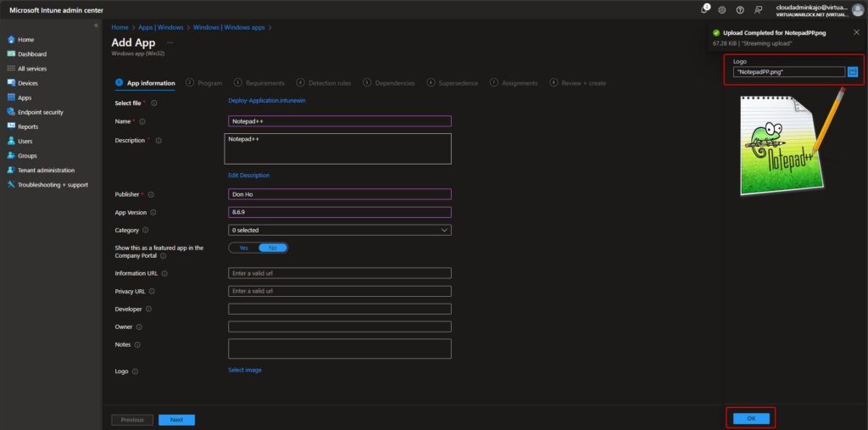The width and height of the screenshot is (868, 430).
Task: Open Deploy-Application.intunewin file link
Action: pos(267,101)
